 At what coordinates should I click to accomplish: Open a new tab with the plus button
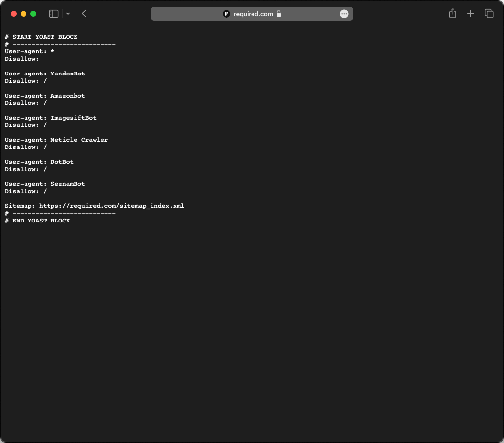click(x=471, y=14)
